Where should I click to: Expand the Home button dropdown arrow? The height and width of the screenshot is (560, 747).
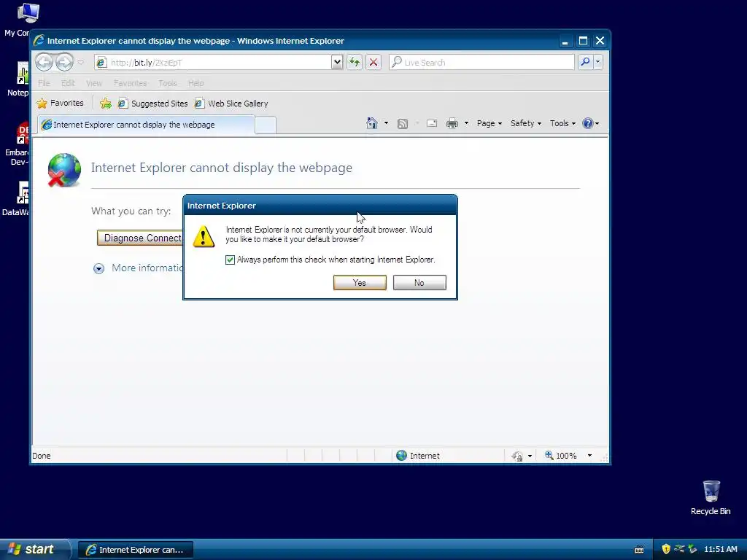[x=386, y=123]
